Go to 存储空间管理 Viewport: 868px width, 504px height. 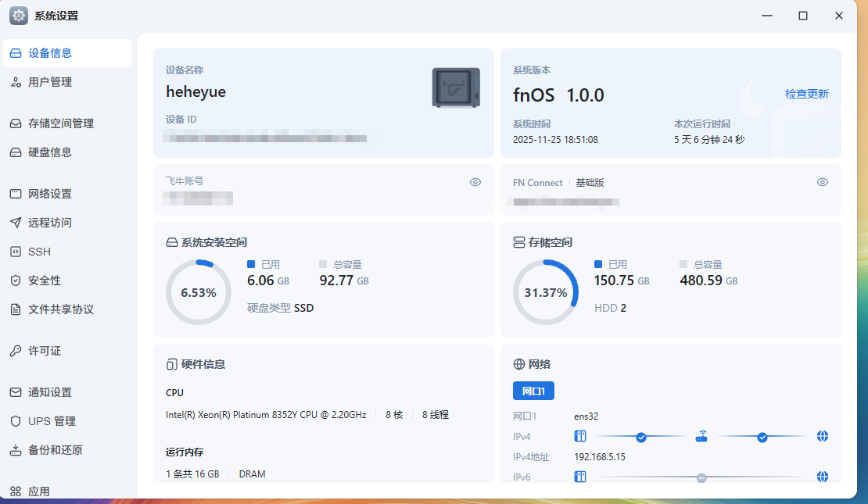point(67,123)
